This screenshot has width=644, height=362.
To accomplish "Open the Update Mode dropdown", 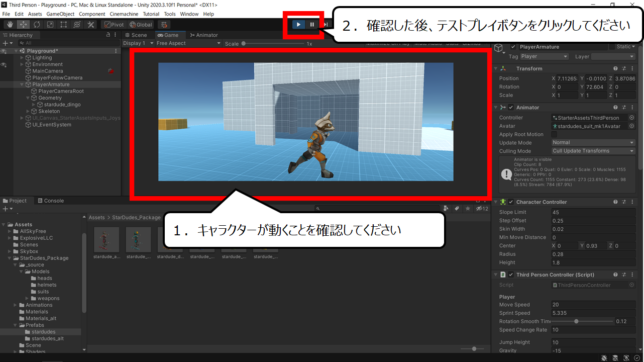I will (x=593, y=142).
